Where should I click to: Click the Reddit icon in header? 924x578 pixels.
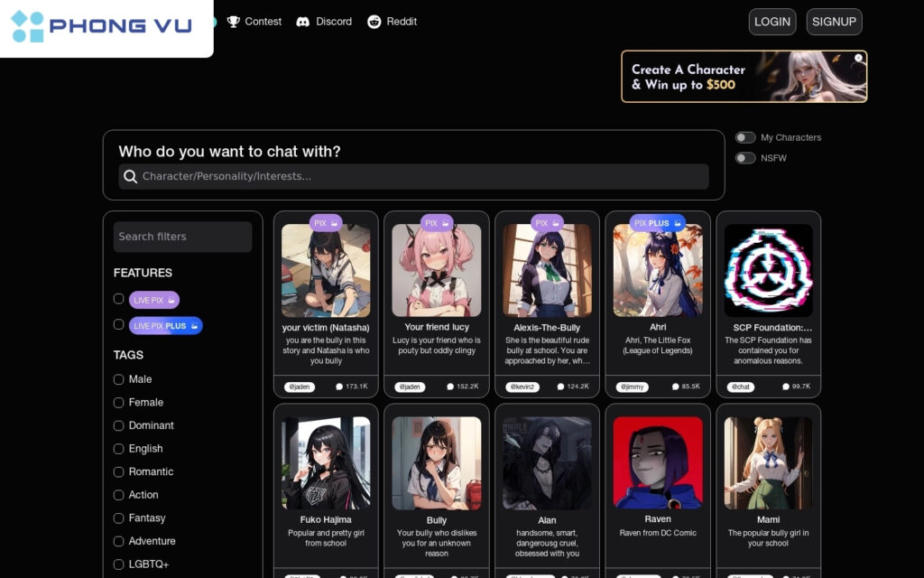pos(374,22)
